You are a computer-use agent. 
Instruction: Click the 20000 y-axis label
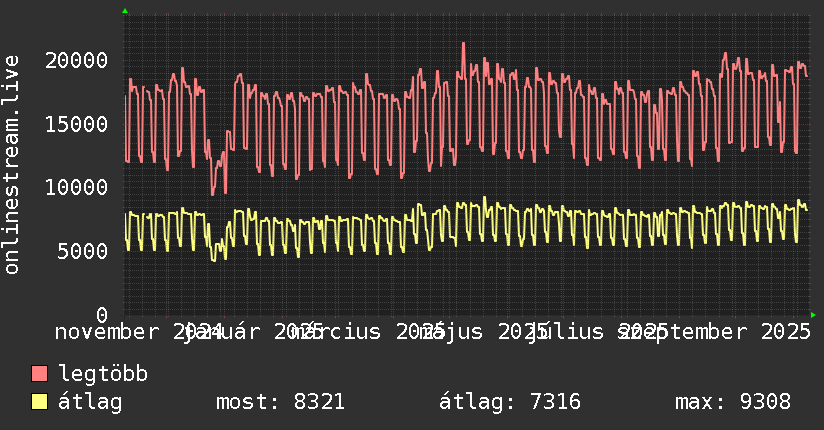pyautogui.click(x=76, y=60)
